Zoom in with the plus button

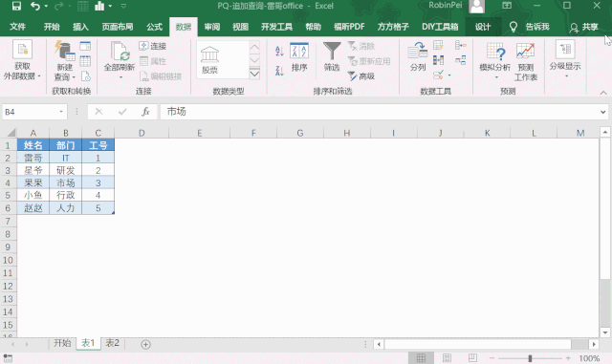(x=568, y=357)
